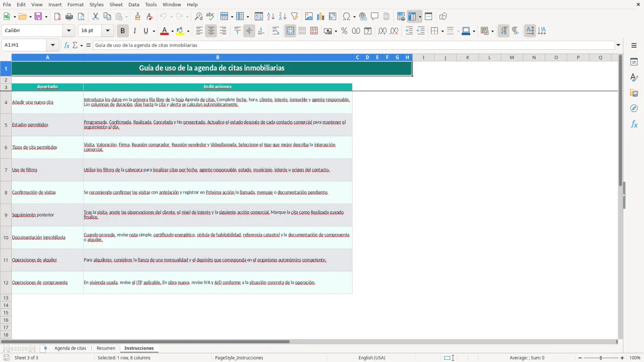
Task: Click the Print icon
Action: (69, 17)
